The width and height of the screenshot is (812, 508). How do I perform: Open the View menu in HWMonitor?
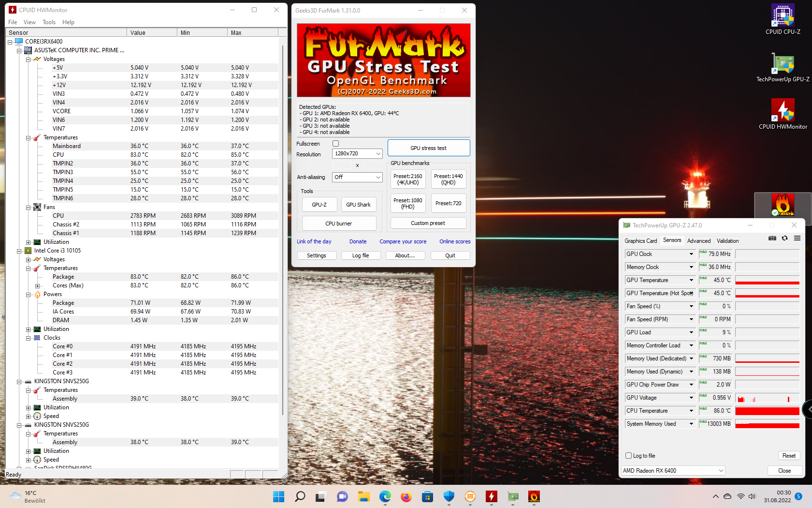[x=29, y=22]
